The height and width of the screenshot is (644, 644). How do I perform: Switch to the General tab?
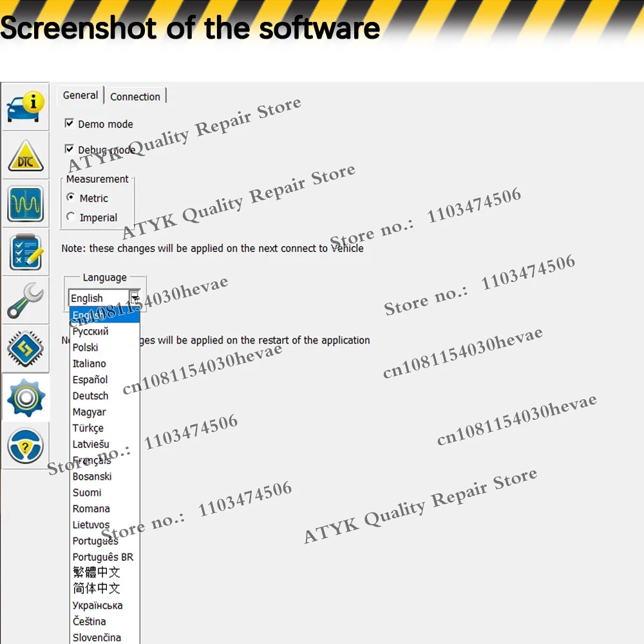coord(80,95)
